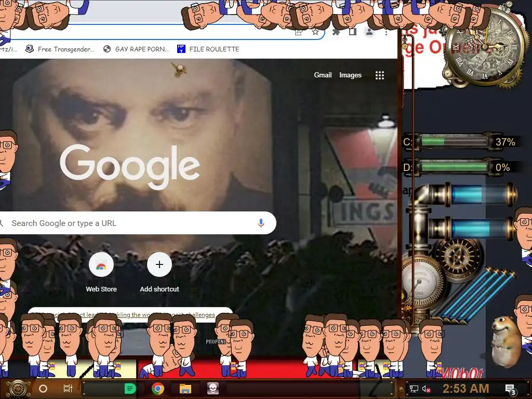Click the muted volume tray icon
This screenshot has width=532, height=399.
coord(427,389)
